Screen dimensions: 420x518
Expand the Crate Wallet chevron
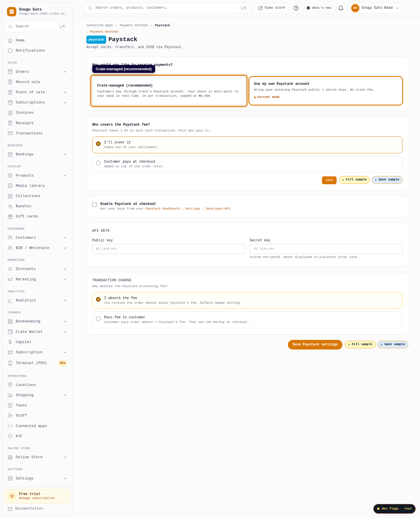[65, 332]
